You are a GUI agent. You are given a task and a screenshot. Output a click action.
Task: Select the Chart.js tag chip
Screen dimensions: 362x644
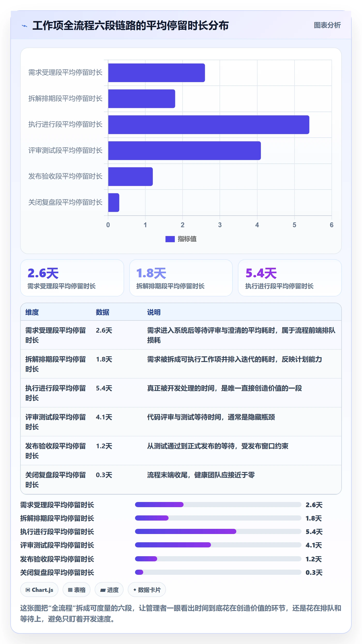(39, 590)
